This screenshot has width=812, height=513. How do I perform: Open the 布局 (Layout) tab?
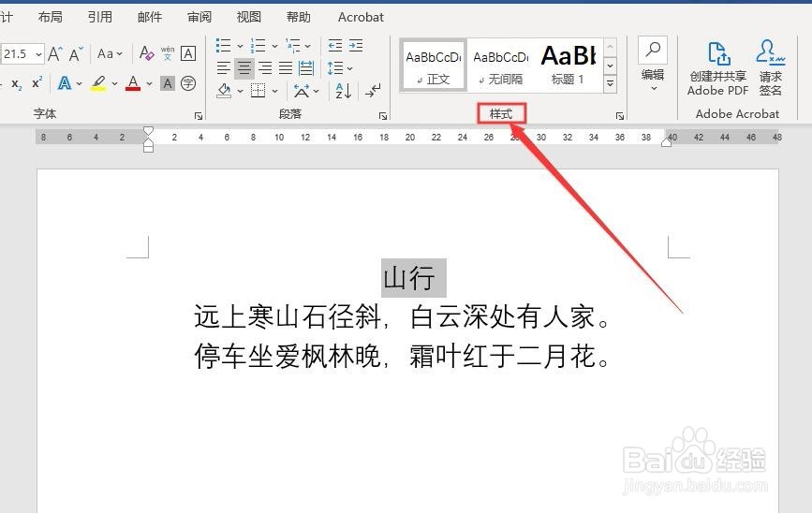tap(51, 17)
